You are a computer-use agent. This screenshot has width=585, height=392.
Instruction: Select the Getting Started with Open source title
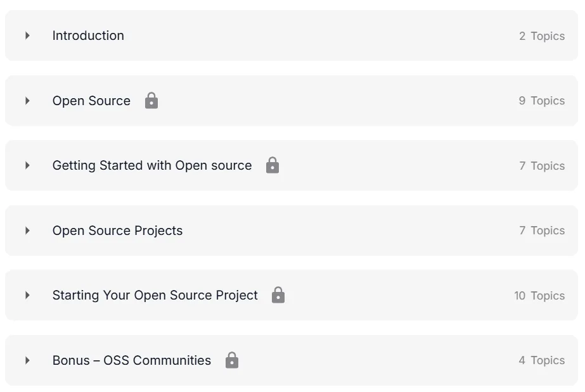(x=152, y=165)
